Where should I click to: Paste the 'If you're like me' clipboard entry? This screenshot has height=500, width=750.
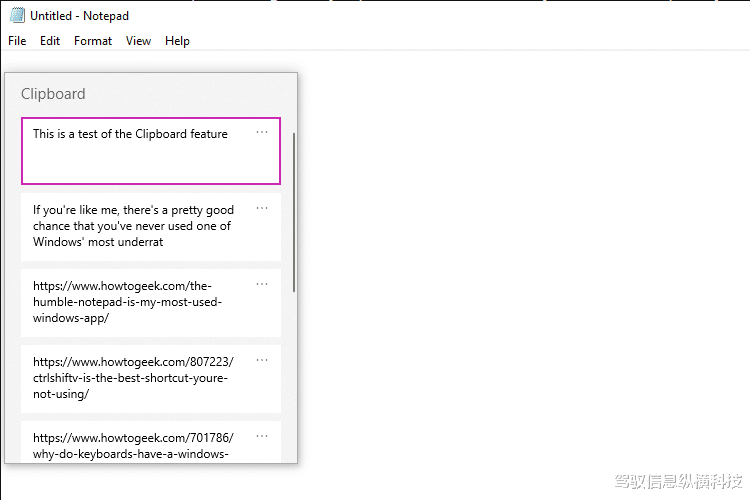[x=151, y=227]
